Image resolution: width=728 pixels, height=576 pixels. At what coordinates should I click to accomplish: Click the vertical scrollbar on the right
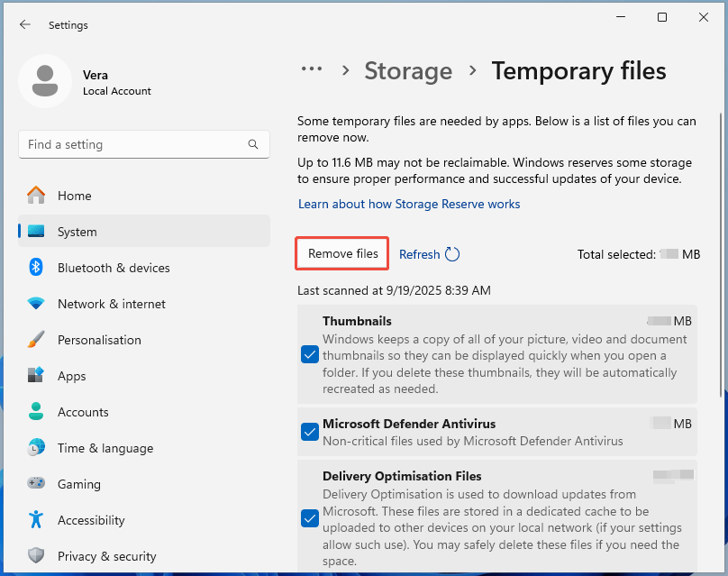click(x=720, y=252)
